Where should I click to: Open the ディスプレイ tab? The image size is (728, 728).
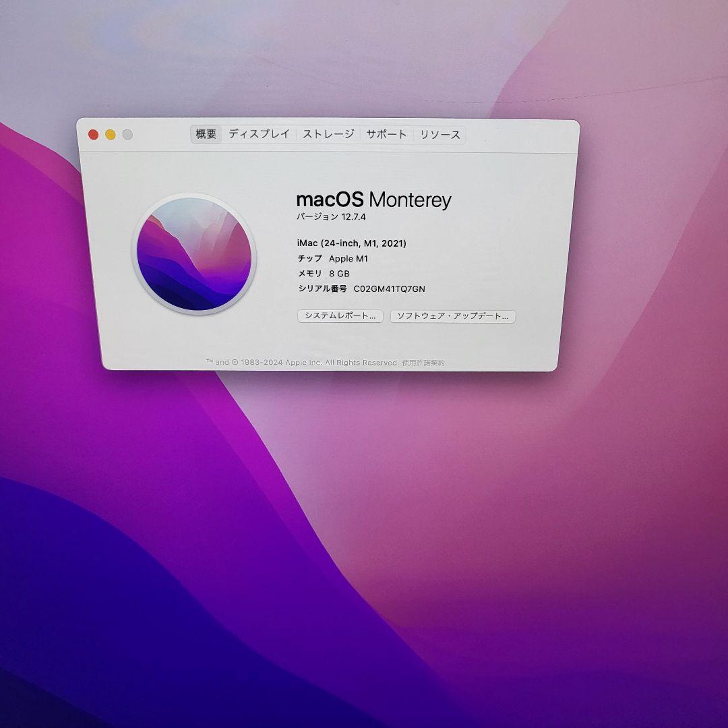259,134
